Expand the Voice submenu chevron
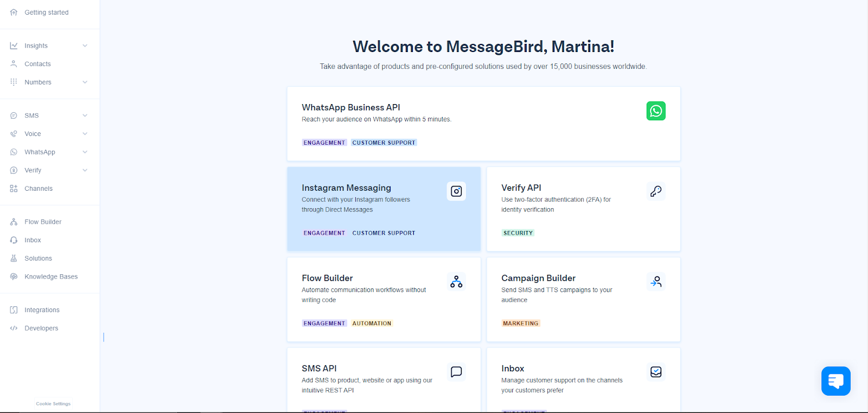 (x=85, y=134)
